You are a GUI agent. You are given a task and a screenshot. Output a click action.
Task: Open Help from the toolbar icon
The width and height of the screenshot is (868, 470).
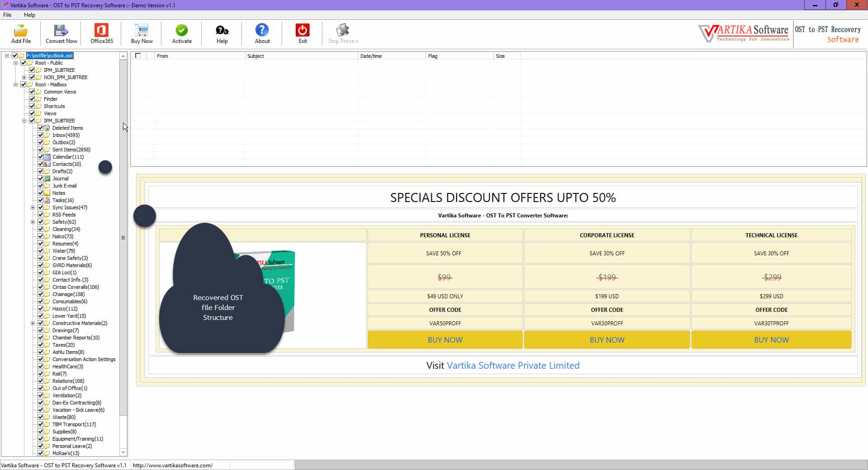point(222,30)
